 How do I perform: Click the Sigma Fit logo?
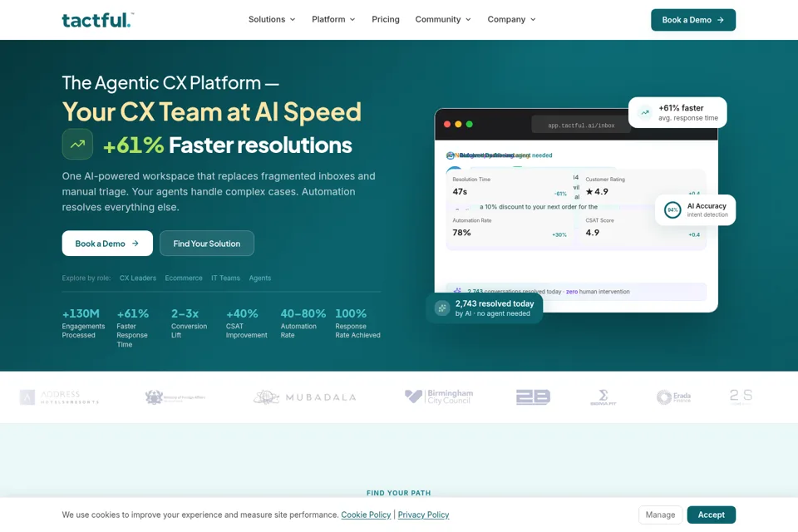603,397
